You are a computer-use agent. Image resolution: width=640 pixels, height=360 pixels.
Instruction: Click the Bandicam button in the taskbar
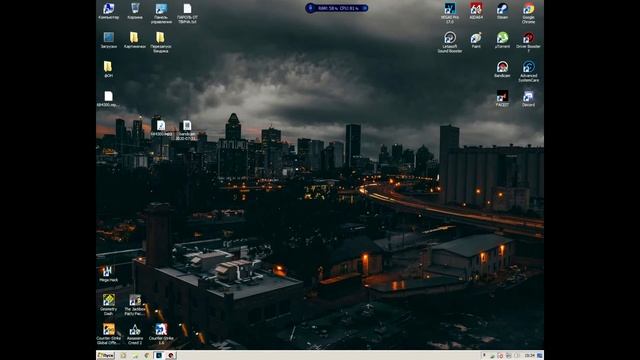[x=171, y=356]
